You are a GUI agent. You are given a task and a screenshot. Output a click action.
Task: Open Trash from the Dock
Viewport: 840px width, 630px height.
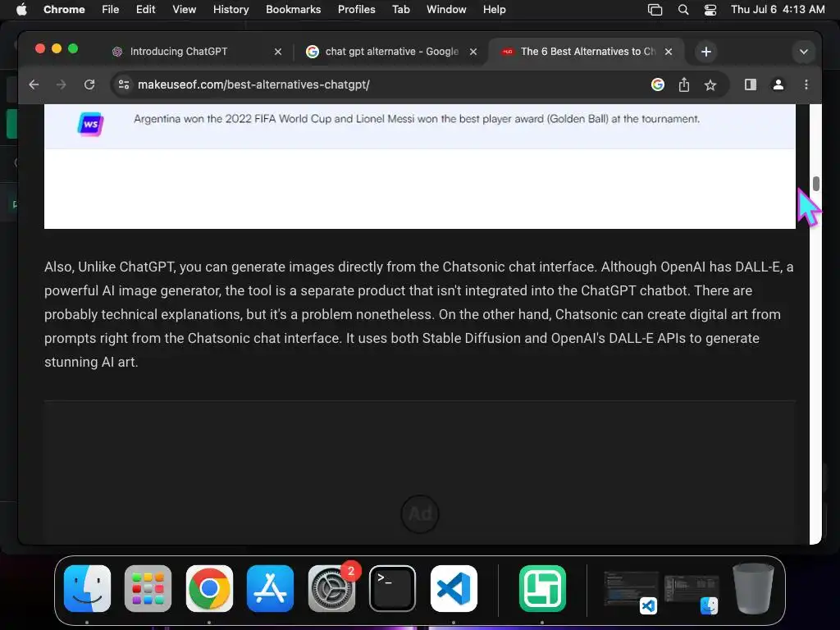point(753,588)
